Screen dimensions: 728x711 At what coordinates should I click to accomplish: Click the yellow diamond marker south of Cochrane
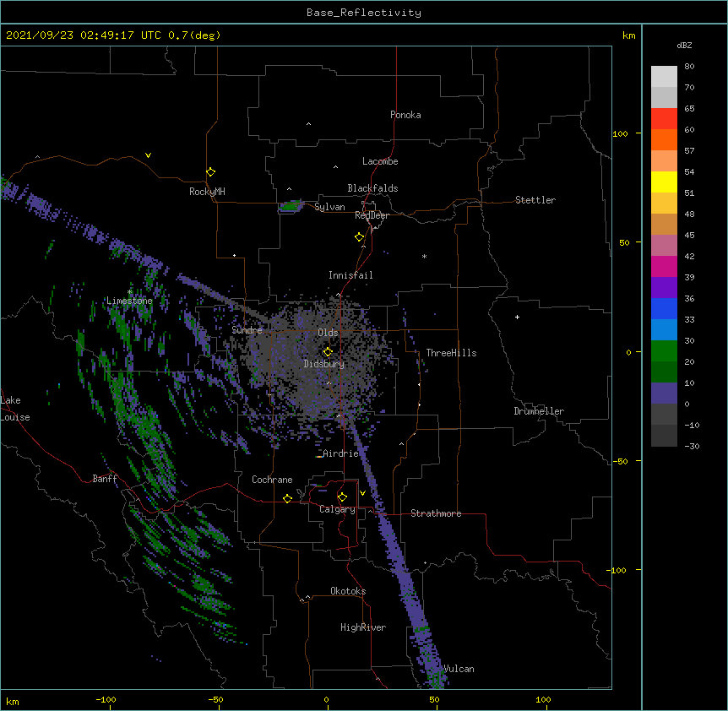coord(287,498)
